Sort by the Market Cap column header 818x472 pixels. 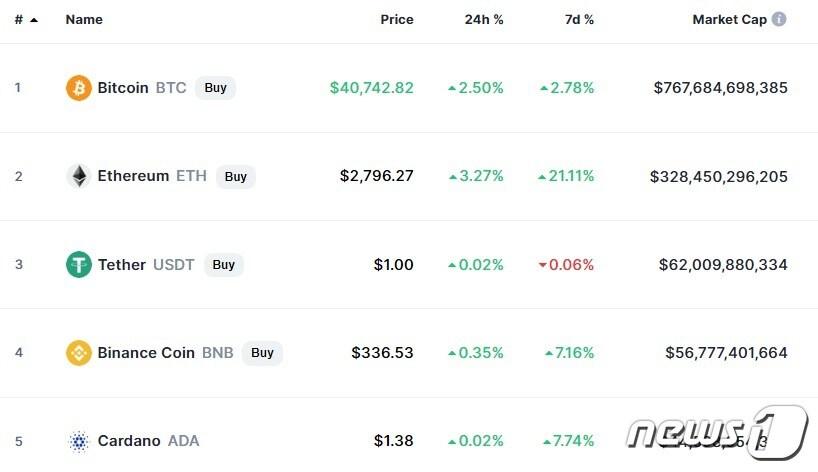click(x=729, y=20)
